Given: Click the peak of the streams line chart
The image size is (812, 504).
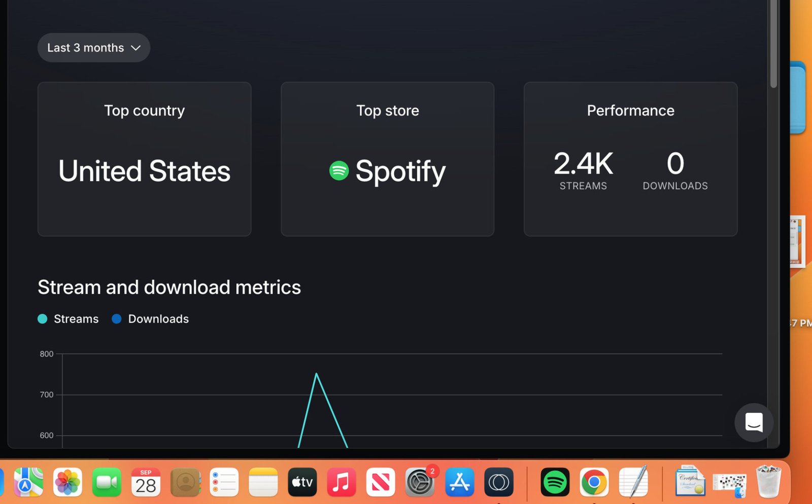Looking at the screenshot, I should tap(316, 374).
